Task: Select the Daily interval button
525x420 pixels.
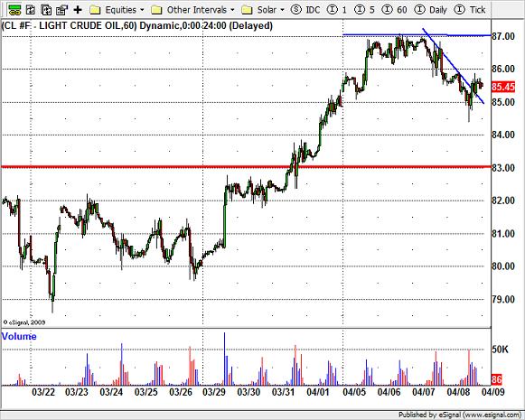Action: (x=431, y=10)
